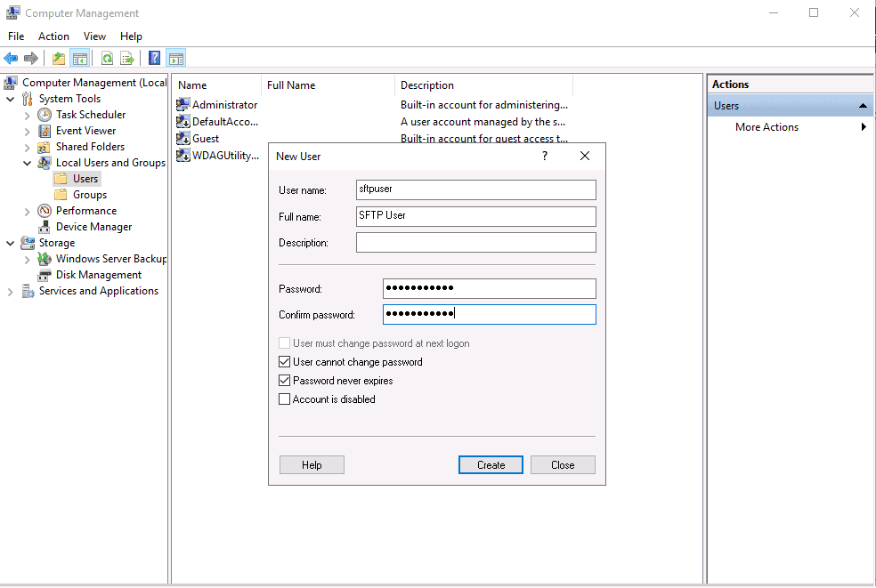Expand Windows Server Backup node
The image size is (876, 588).
27,261
